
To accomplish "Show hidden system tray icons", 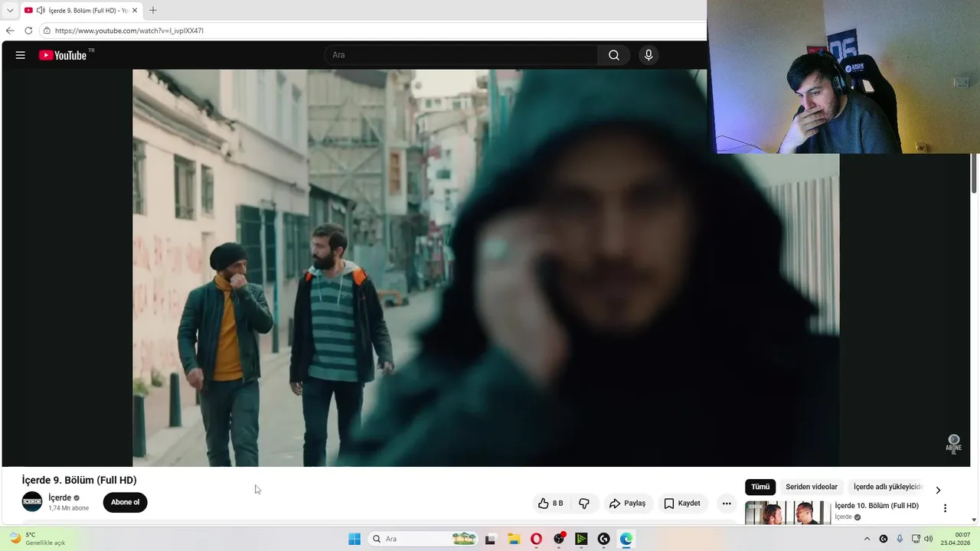I will pyautogui.click(x=867, y=539).
